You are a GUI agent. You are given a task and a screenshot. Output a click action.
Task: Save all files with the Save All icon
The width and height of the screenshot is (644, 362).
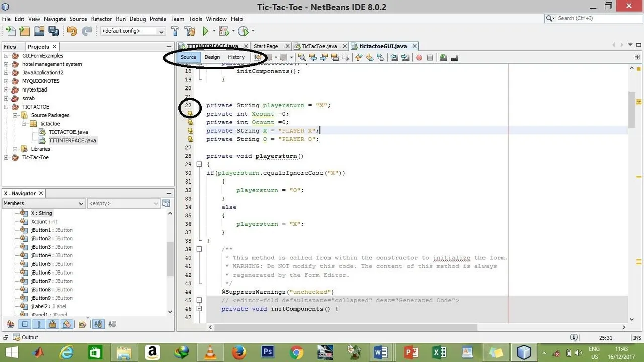click(x=53, y=31)
